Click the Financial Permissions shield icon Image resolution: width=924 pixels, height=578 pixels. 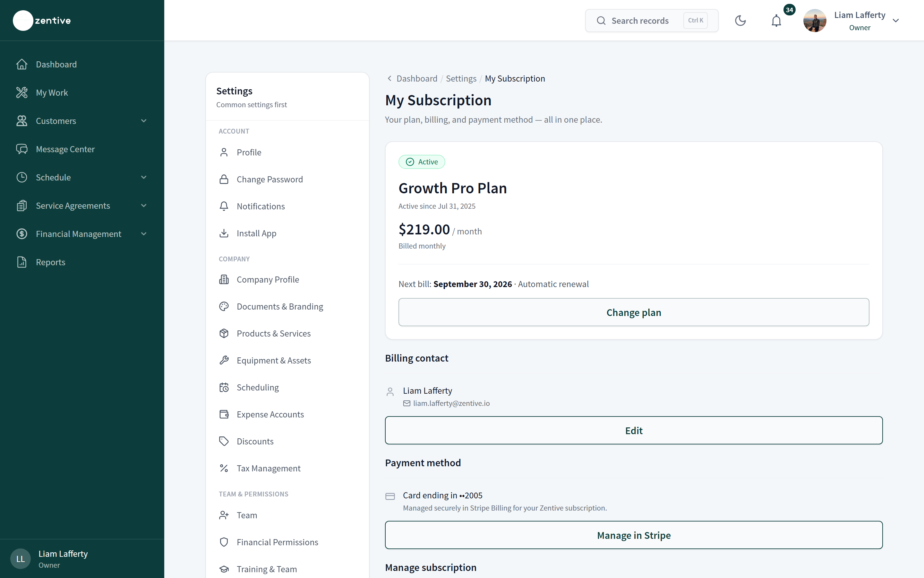click(x=224, y=542)
